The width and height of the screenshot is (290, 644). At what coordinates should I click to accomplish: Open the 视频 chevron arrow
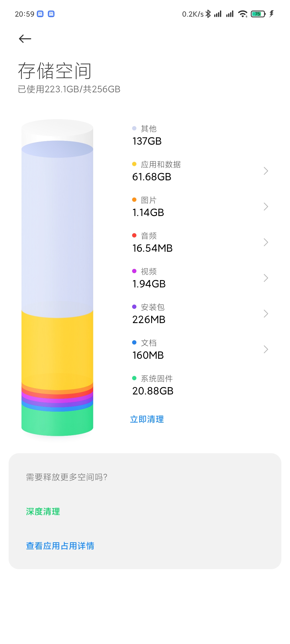(x=266, y=278)
